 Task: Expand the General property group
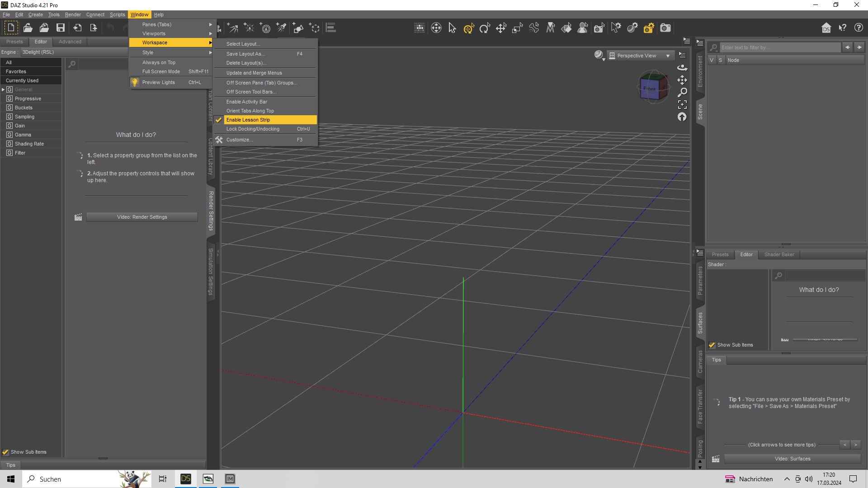click(x=3, y=89)
